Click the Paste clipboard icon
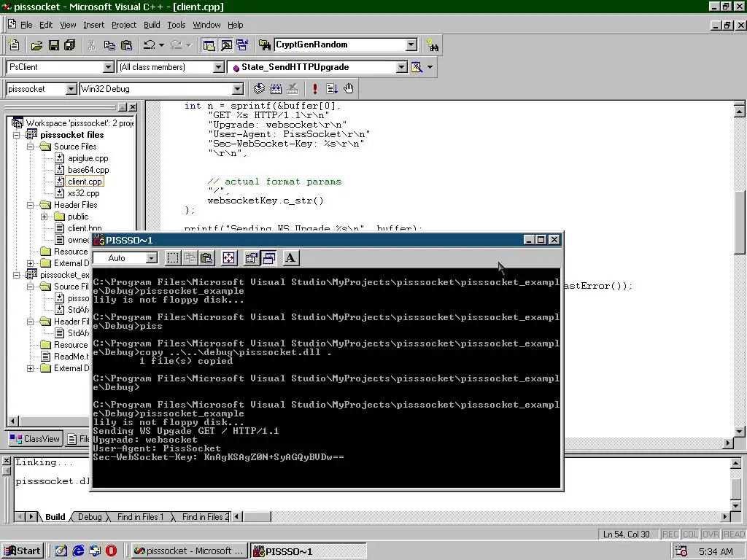Viewport: 747px width, 560px height. 127,45
